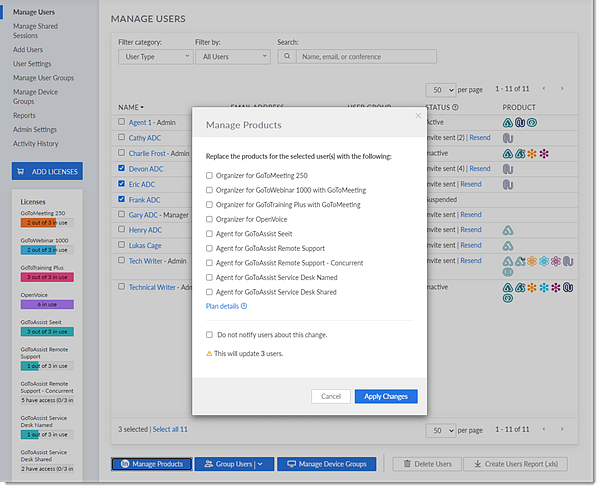Screen dimensions: 604x489
Task: Click the first product icon in Agent 1's row
Action: tap(508, 123)
